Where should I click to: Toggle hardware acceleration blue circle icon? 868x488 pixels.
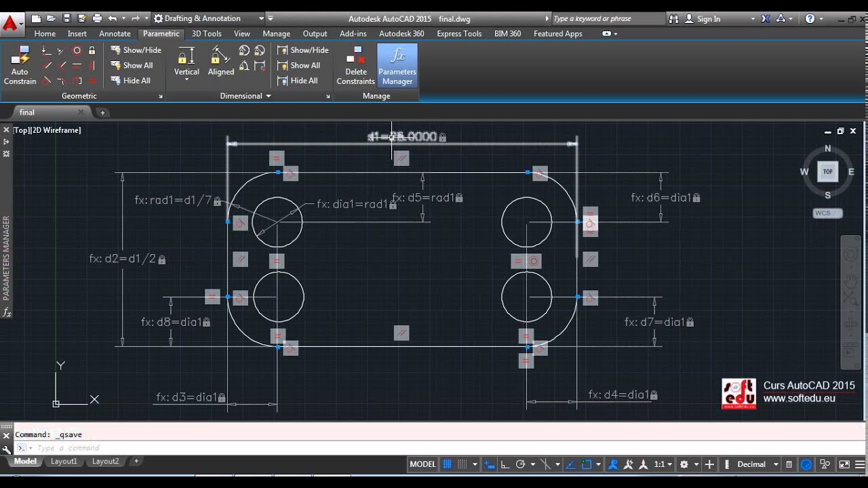(x=806, y=464)
